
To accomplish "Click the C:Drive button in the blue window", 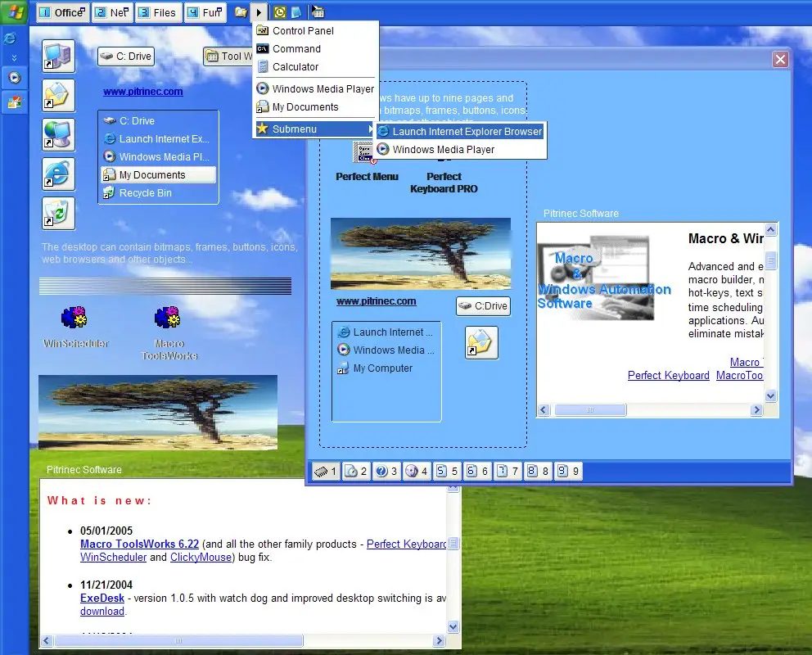I will click(x=483, y=306).
